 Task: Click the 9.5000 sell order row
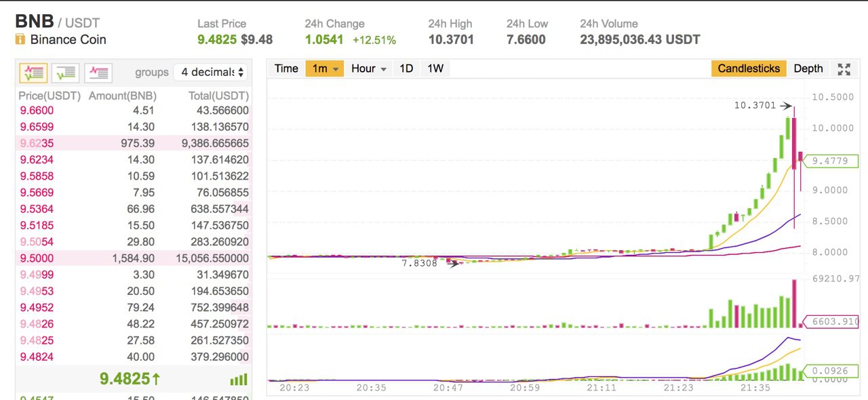(134, 258)
